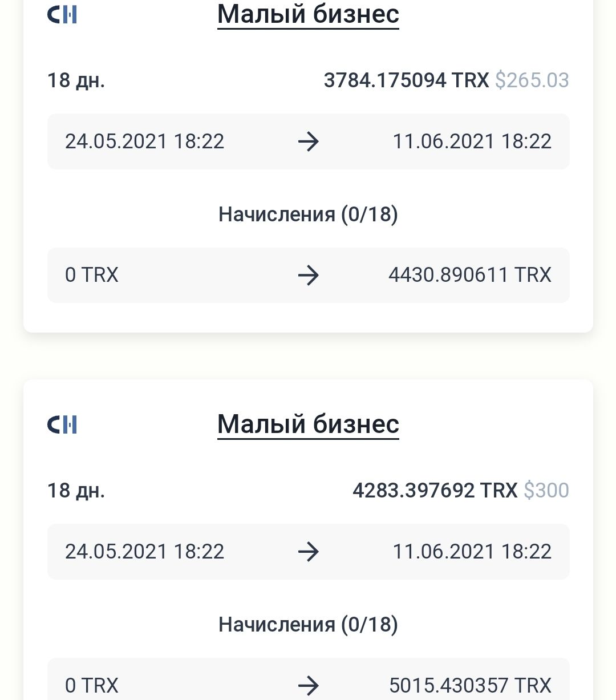Image resolution: width=616 pixels, height=700 pixels.
Task: Click the second card's 18 дн. duration
Action: point(76,491)
